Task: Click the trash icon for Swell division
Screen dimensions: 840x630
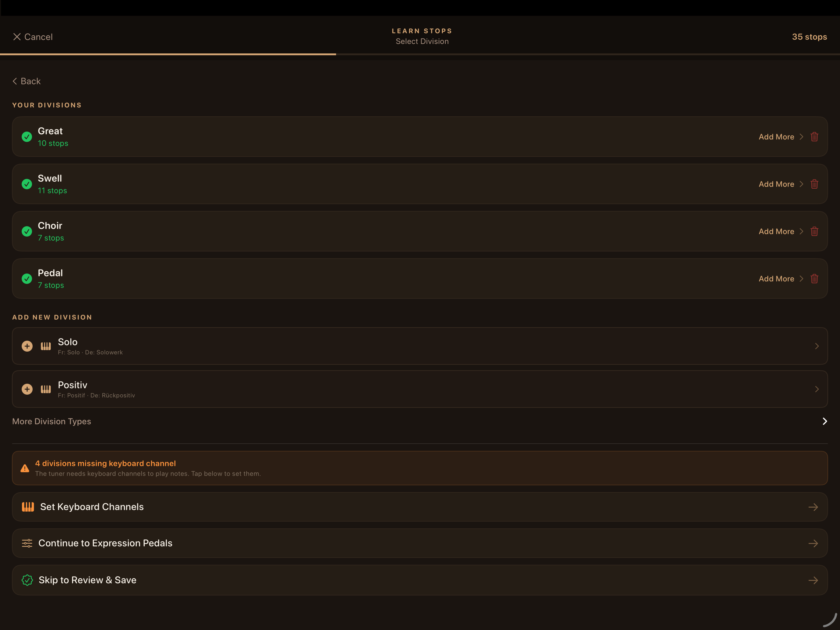Action: click(814, 184)
